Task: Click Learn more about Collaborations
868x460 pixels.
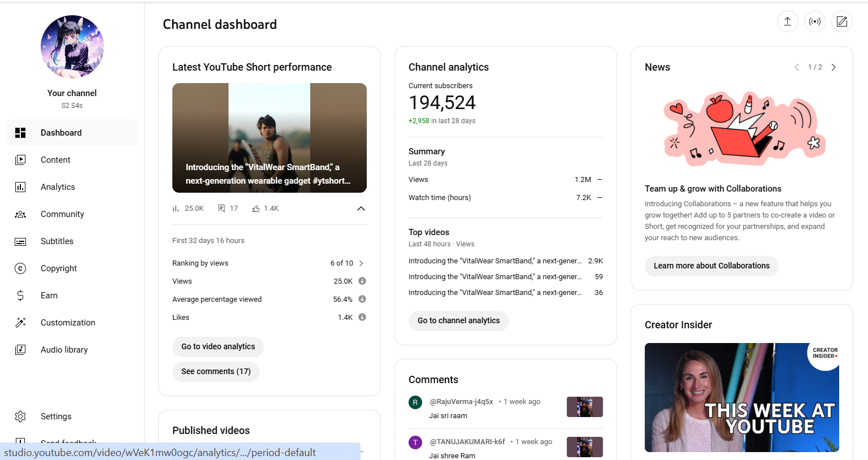Action: point(711,266)
